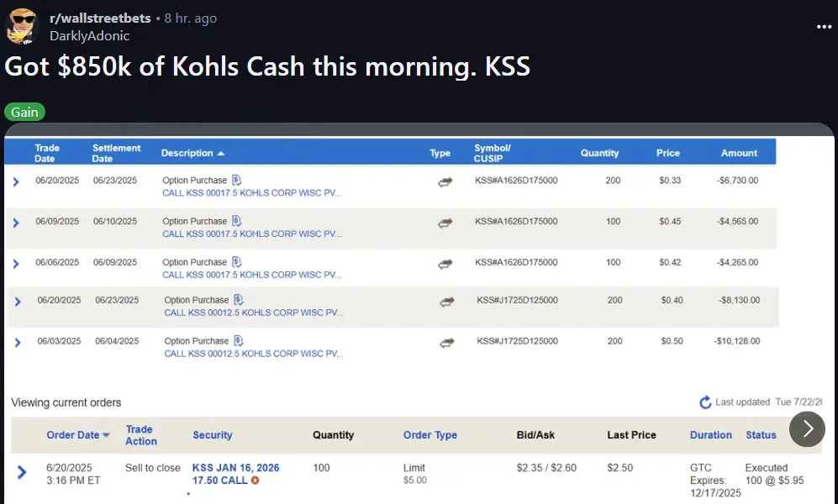838x504 pixels.
Task: Open the CALL KSS 00012.5 link in the -$10,128.00 row
Action: click(x=254, y=354)
